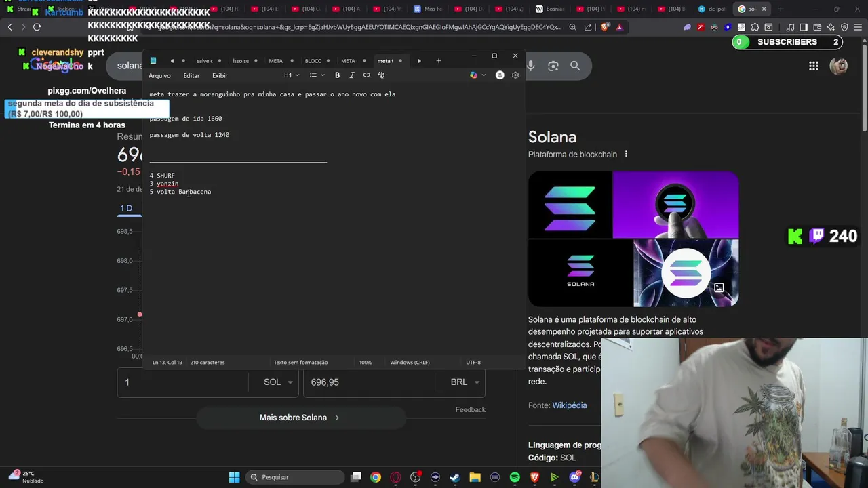868x488 pixels.
Task: Expand the list style dropdown in Notepad
Action: [x=317, y=75]
